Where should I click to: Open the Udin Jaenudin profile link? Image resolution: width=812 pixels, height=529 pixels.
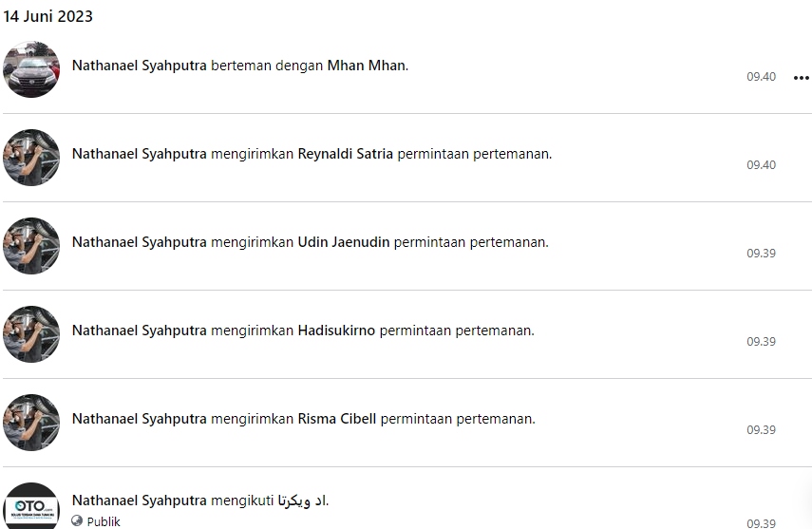click(x=344, y=242)
